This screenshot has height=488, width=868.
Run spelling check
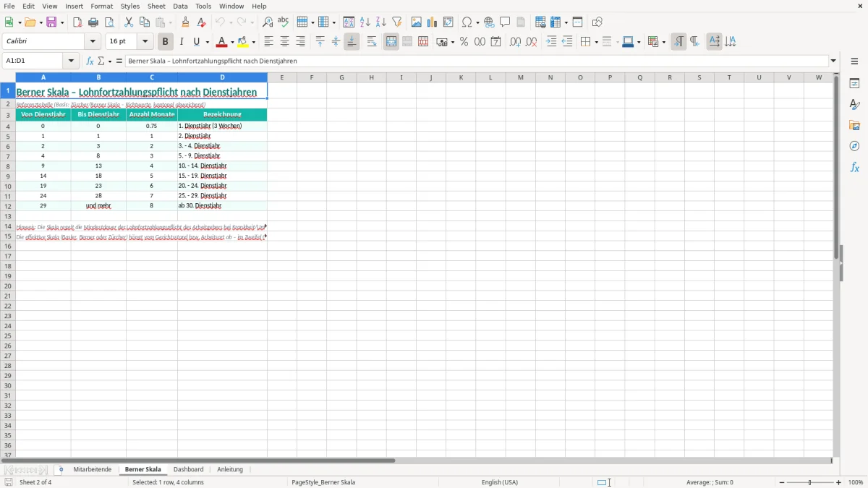tap(284, 22)
